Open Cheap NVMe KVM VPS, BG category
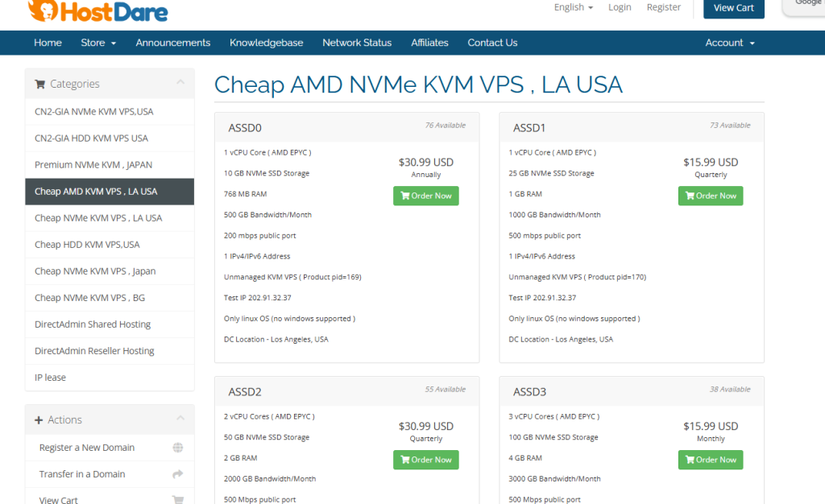 (110, 298)
